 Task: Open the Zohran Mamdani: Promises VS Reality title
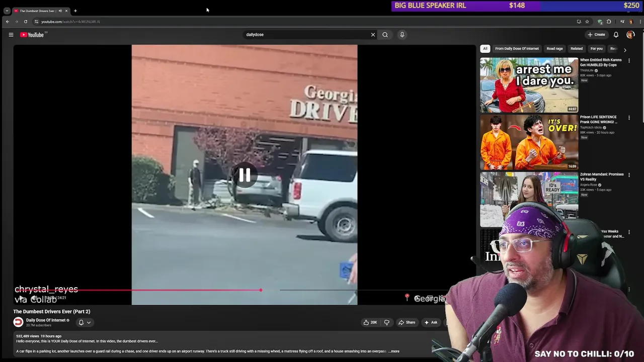[x=602, y=177]
